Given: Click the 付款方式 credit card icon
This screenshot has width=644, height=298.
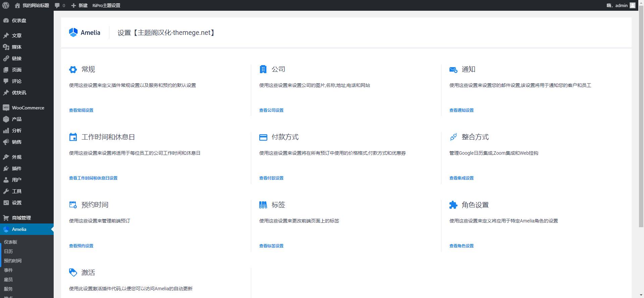Looking at the screenshot, I should (x=263, y=137).
